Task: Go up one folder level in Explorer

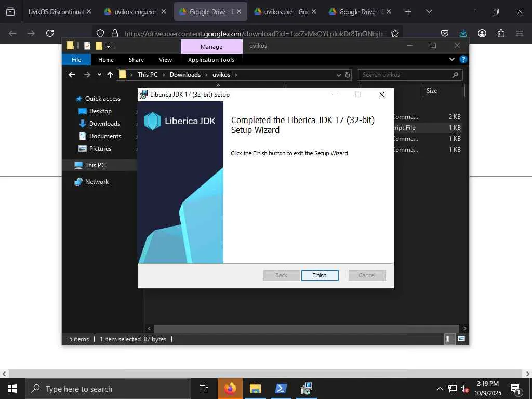Action: (110, 75)
